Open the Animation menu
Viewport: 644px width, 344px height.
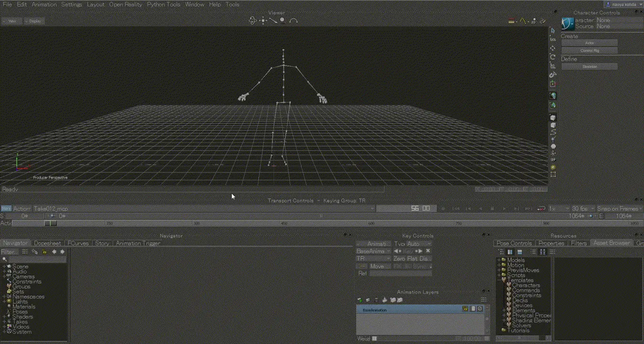pyautogui.click(x=44, y=4)
